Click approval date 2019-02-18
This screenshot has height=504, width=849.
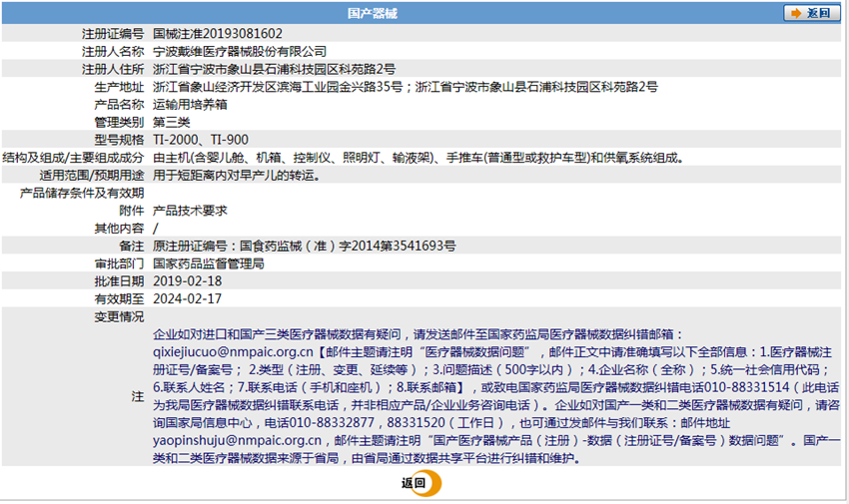[188, 281]
